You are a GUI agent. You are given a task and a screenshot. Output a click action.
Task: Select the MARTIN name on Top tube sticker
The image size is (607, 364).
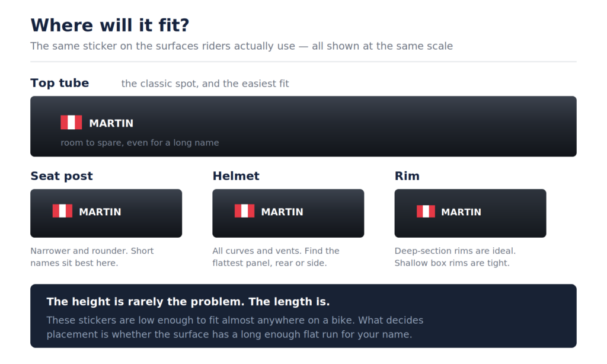click(x=111, y=123)
